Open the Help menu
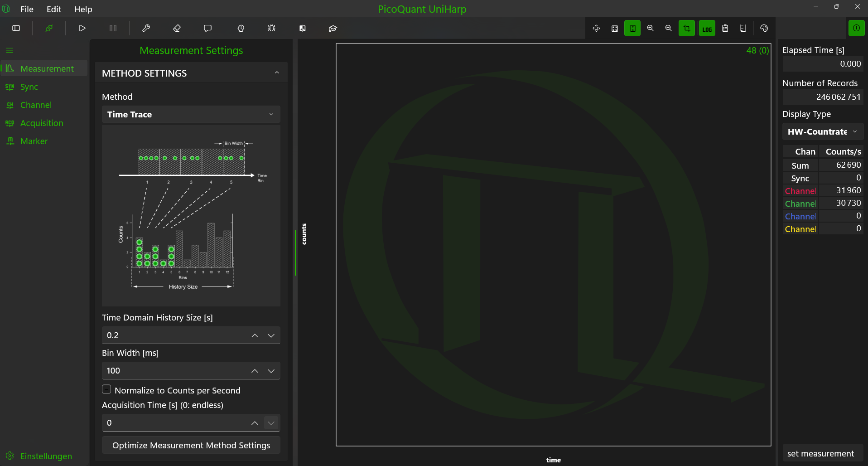 pyautogui.click(x=83, y=9)
